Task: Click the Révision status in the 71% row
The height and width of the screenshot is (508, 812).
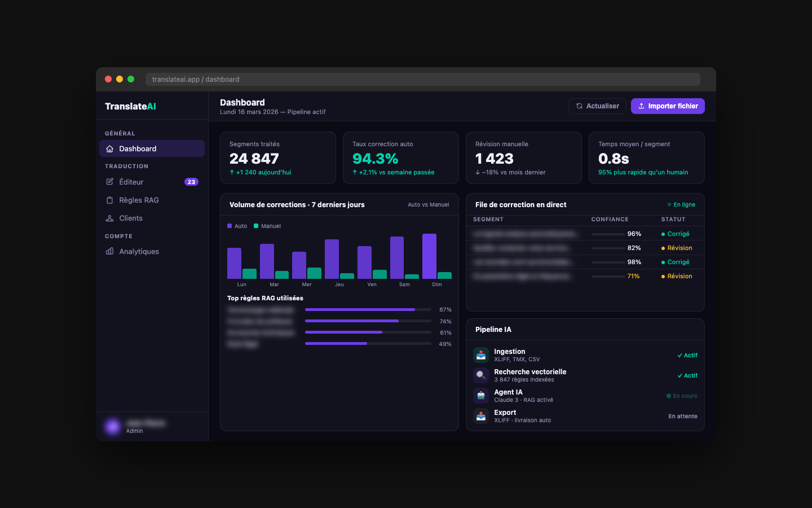Action: [x=677, y=277]
